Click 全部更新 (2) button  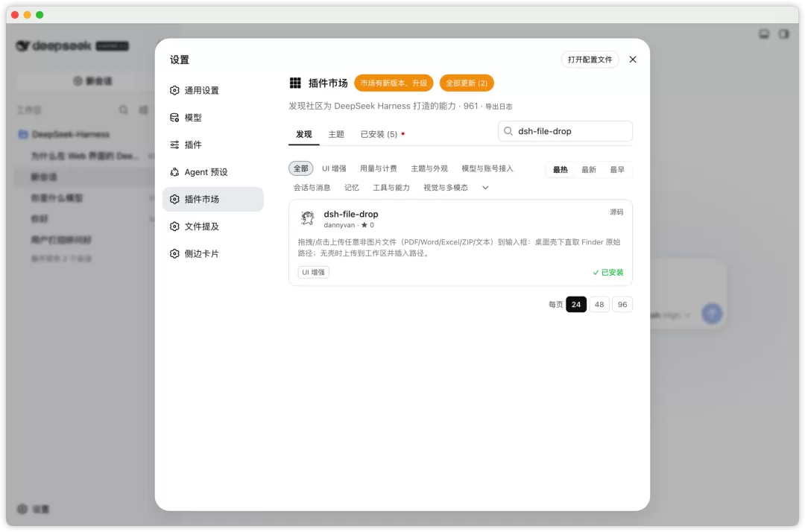click(x=466, y=83)
